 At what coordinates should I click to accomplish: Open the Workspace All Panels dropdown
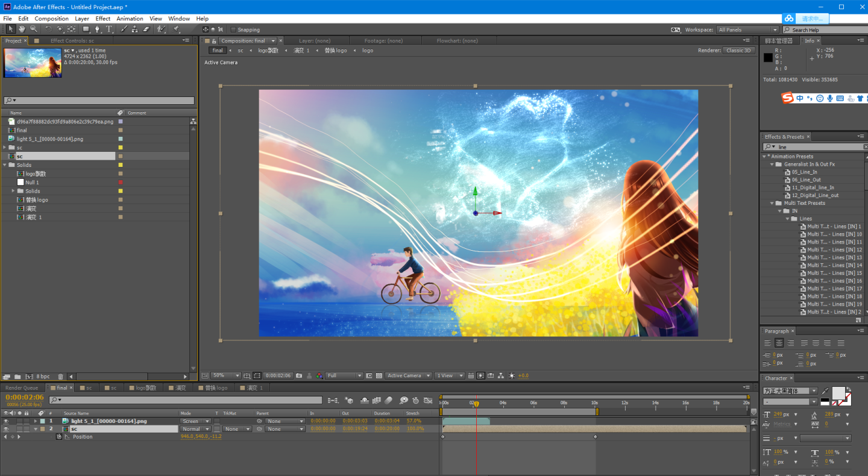[x=748, y=30]
